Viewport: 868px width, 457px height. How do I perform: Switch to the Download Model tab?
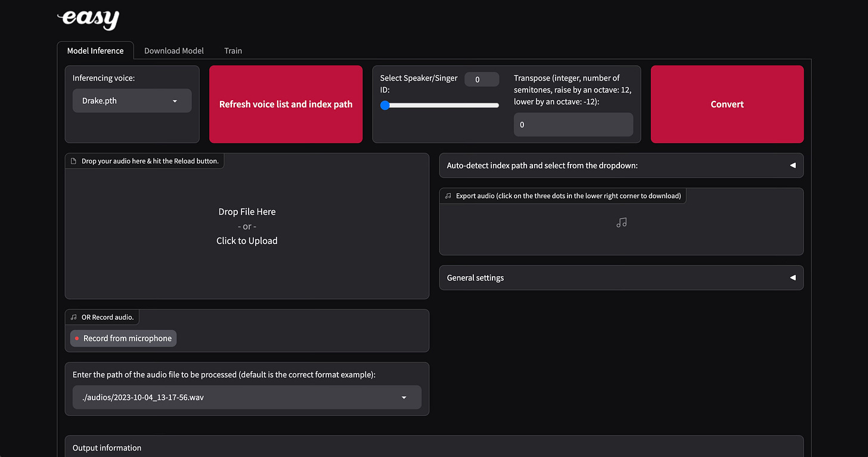173,51
